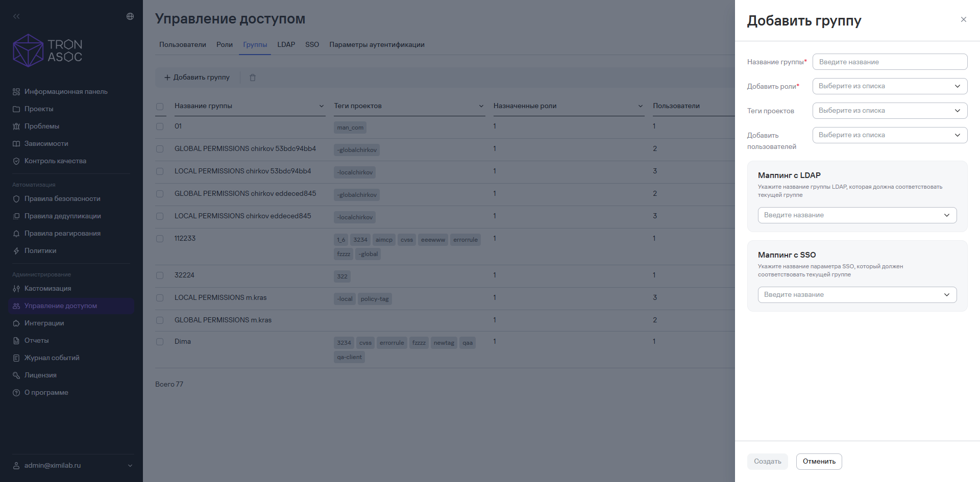Click the policy-tag project tag

[x=375, y=299]
